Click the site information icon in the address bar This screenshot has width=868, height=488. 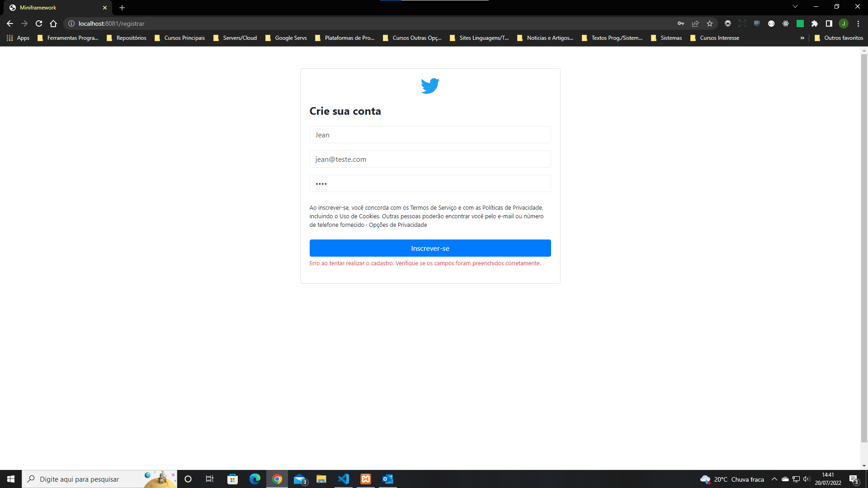(x=71, y=23)
